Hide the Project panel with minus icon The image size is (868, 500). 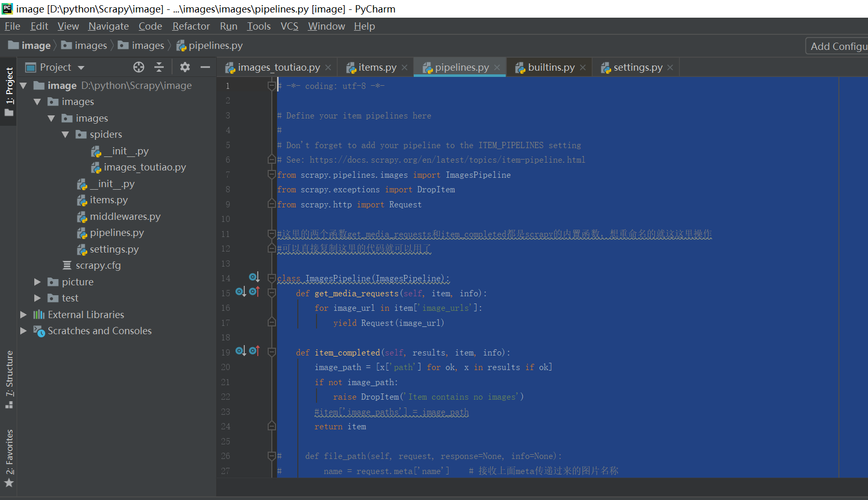point(205,67)
